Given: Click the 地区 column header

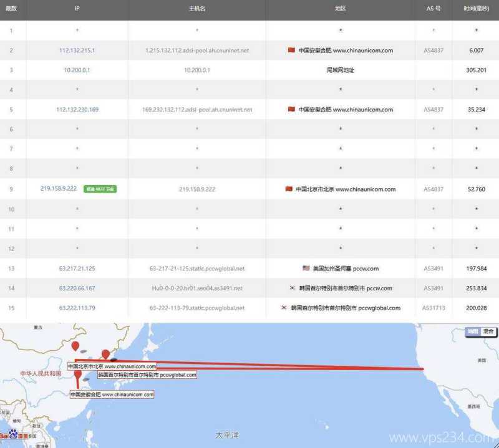Looking at the screenshot, I should coord(340,9).
